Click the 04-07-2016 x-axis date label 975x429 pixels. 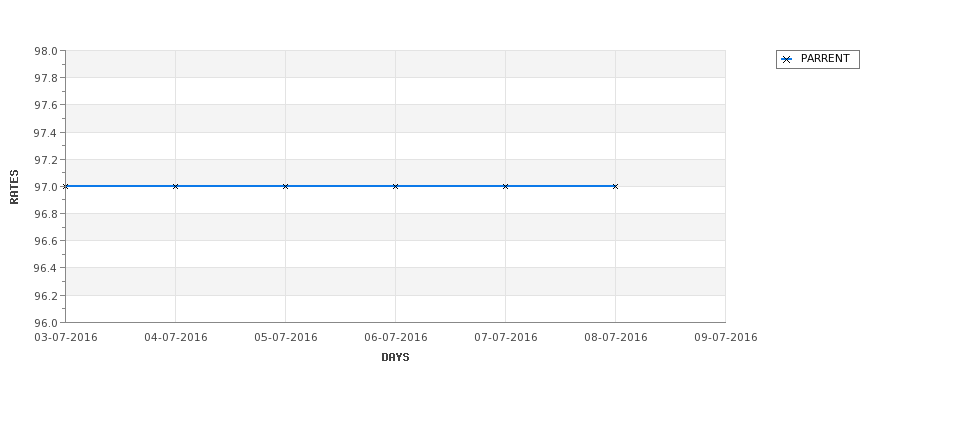click(x=175, y=338)
